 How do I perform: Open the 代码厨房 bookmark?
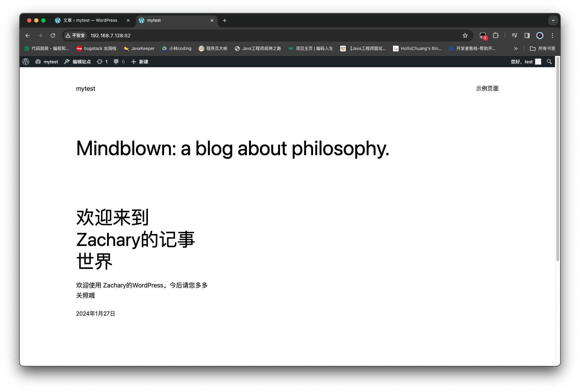coord(46,49)
